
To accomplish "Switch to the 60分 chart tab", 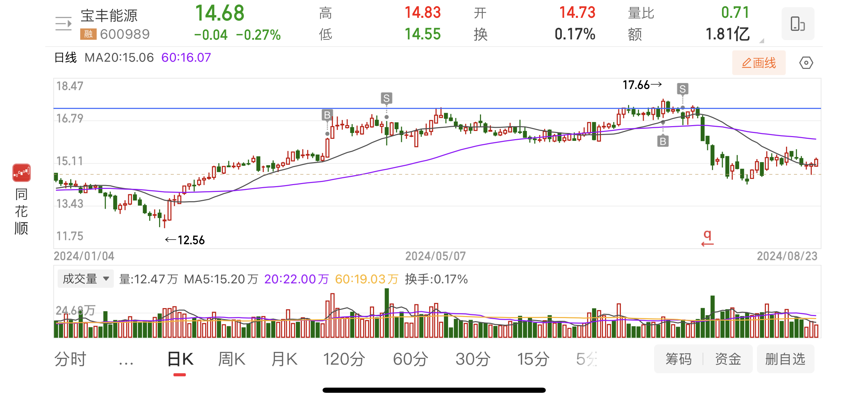I will (x=410, y=359).
